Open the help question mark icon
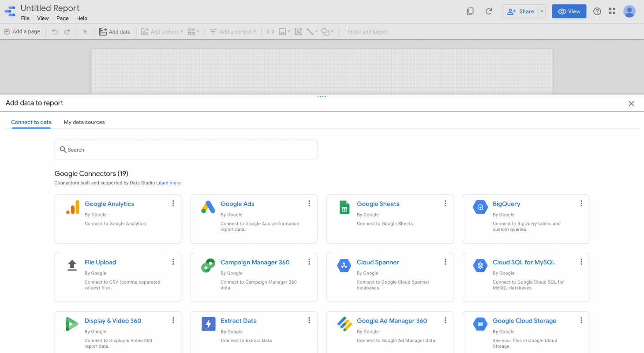This screenshot has width=644, height=353. (x=597, y=11)
